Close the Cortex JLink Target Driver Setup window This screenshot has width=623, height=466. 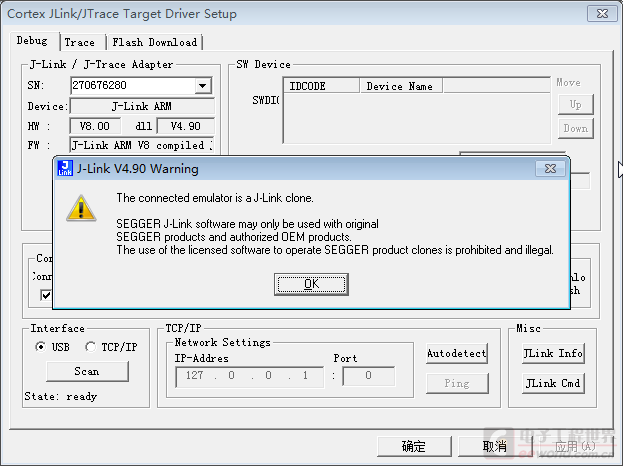[x=602, y=14]
